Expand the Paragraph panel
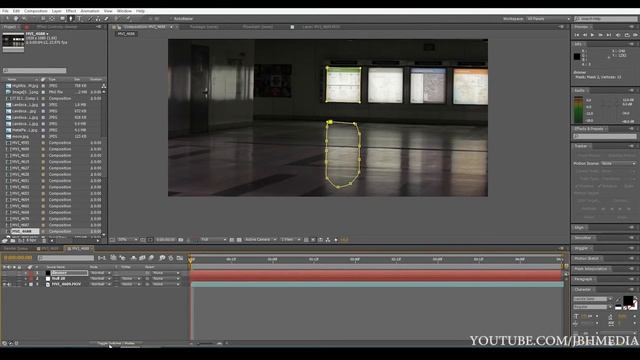Image resolution: width=640 pixels, height=360 pixels. tap(583, 279)
